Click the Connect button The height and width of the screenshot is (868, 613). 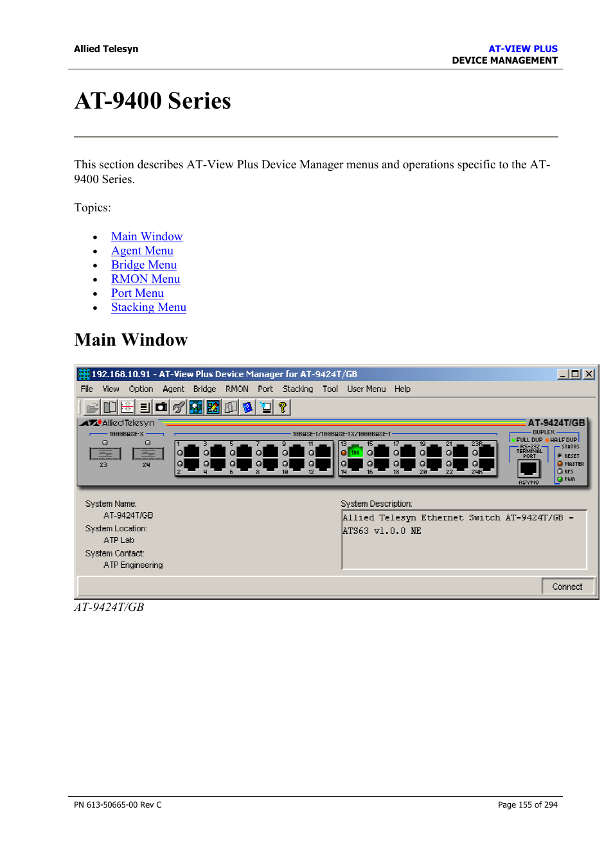567,587
